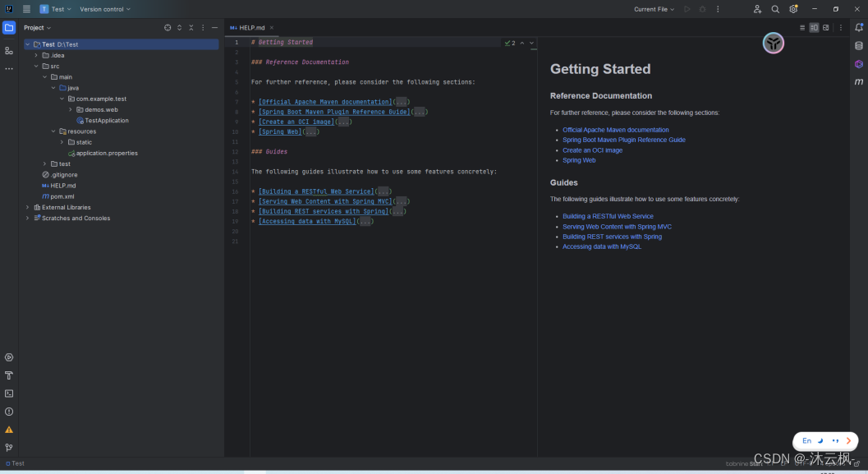The image size is (868, 474).
Task: Click Search Everywhere magnifier icon
Action: [775, 9]
